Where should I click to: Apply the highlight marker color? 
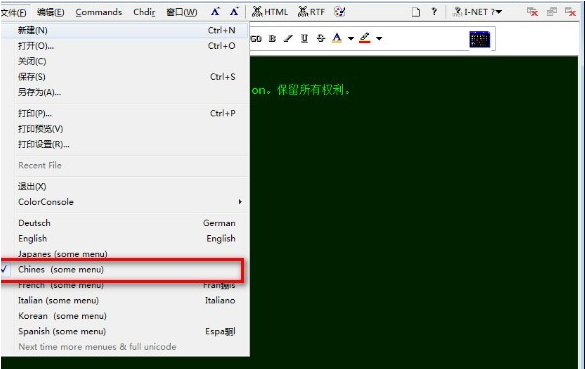tap(365, 38)
